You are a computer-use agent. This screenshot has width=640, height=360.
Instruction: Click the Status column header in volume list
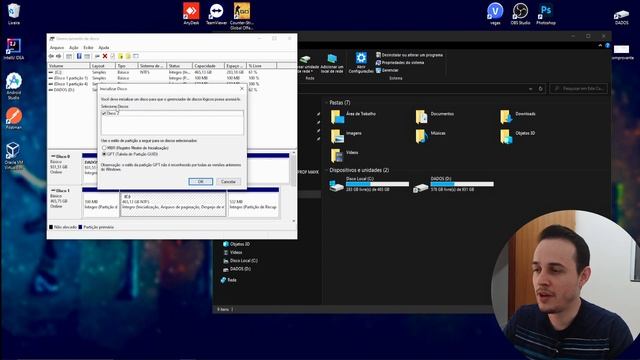tap(179, 66)
